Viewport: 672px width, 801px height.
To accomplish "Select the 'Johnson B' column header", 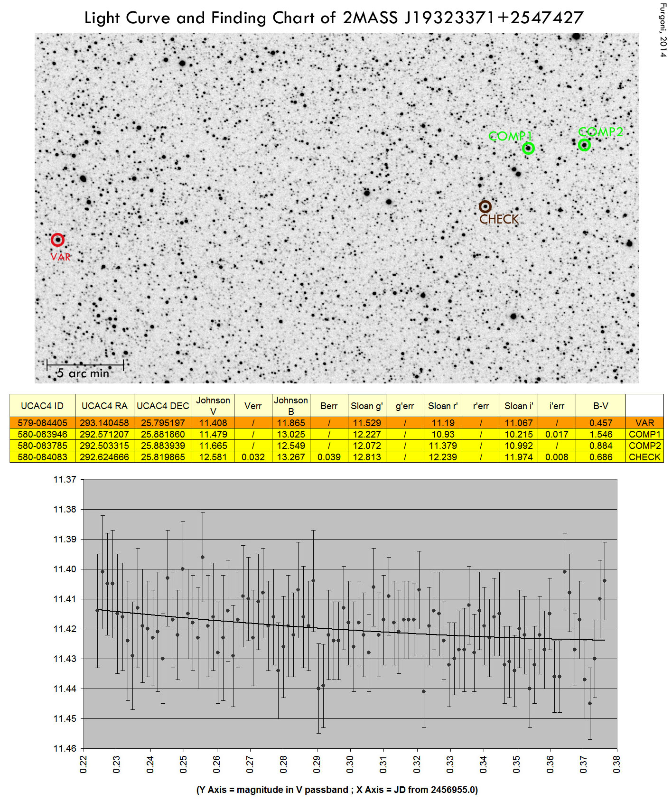I will click(x=291, y=406).
